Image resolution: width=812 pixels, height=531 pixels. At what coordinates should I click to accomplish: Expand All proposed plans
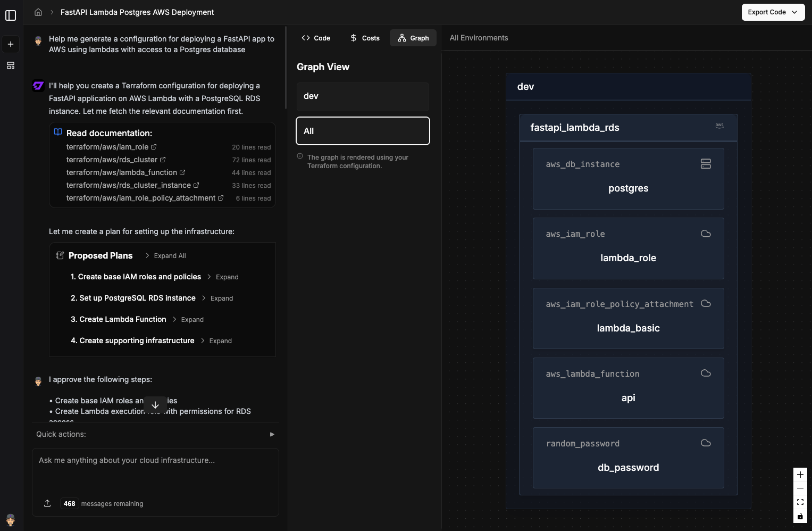165,256
